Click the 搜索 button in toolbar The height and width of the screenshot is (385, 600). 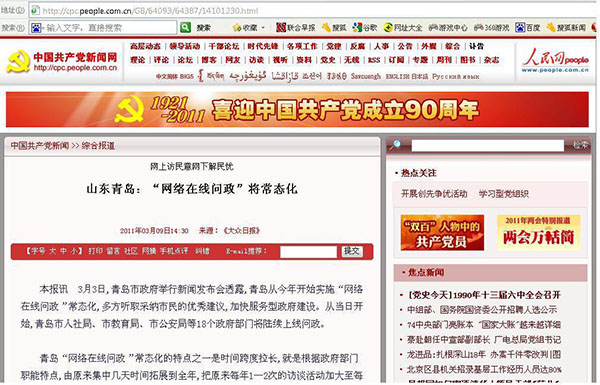[x=204, y=28]
